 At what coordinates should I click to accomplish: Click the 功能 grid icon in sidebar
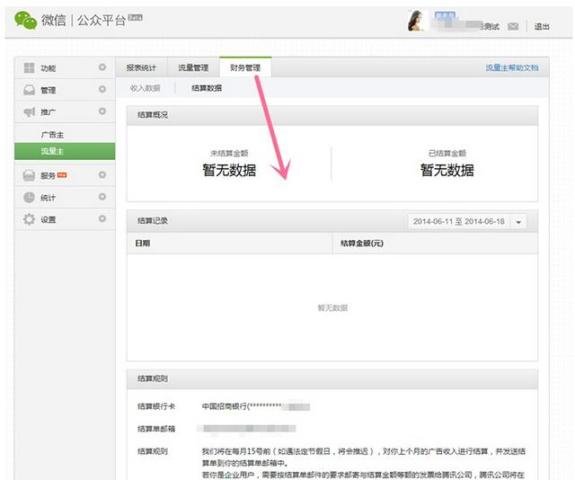pos(29,68)
